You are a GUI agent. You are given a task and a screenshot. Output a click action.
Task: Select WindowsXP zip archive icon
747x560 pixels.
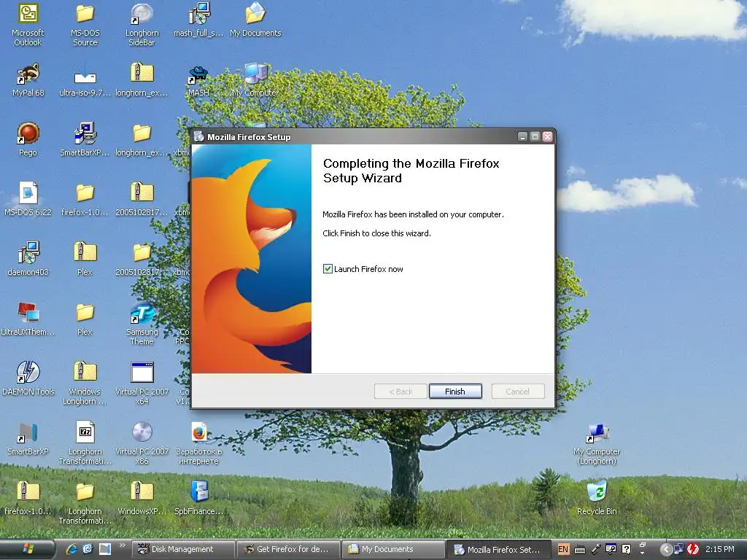[x=142, y=491]
